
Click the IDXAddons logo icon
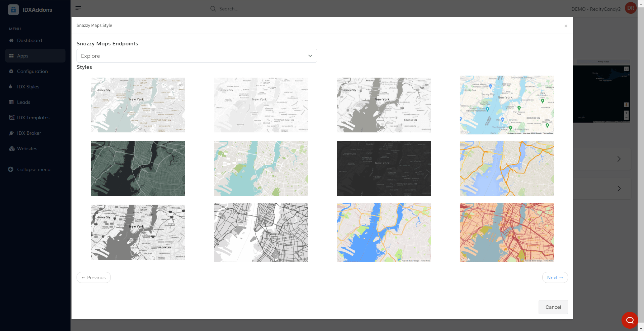(13, 10)
